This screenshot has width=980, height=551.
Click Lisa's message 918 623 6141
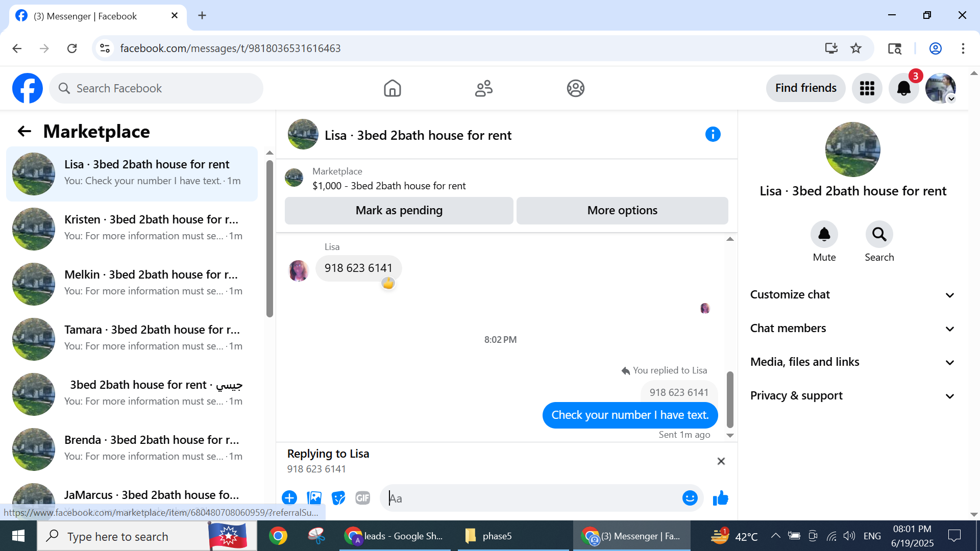pyautogui.click(x=358, y=268)
